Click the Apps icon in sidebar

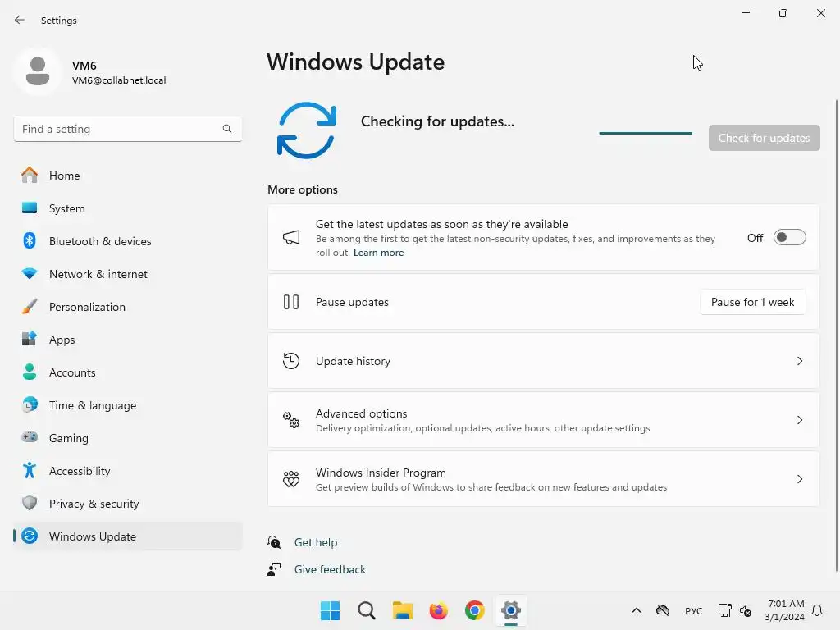click(30, 339)
